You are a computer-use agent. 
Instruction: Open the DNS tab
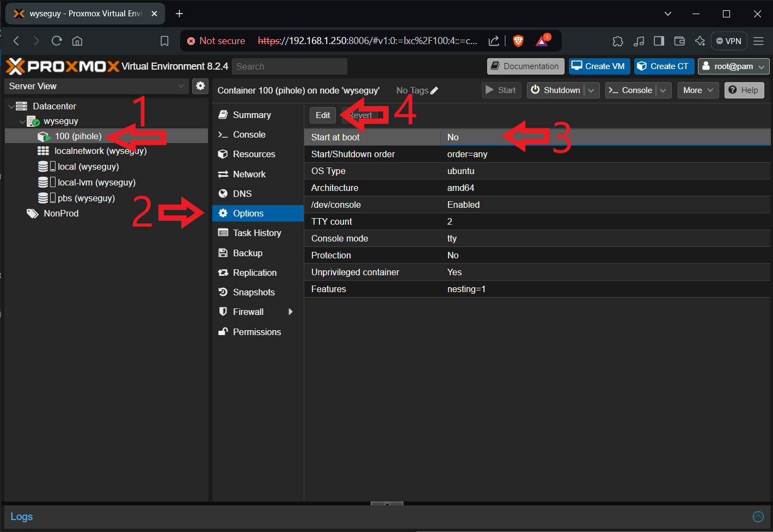257,194
